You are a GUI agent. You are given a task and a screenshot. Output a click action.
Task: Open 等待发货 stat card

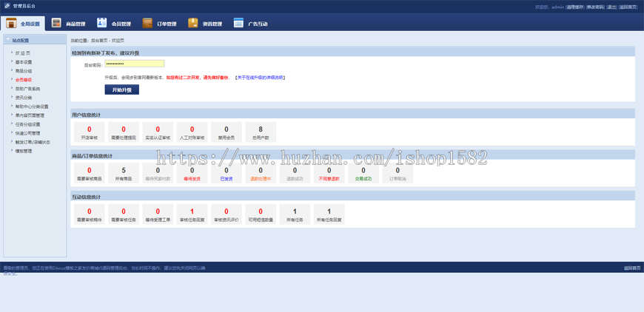point(192,173)
